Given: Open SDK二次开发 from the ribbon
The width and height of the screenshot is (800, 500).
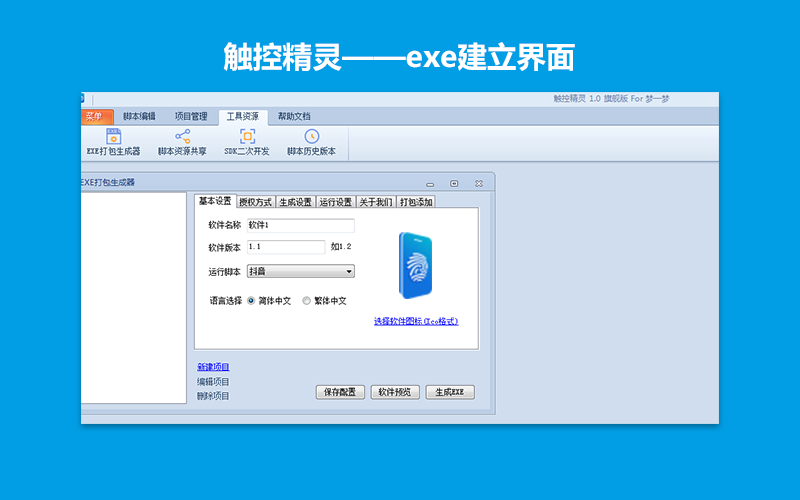Looking at the screenshot, I should pyautogui.click(x=247, y=142).
